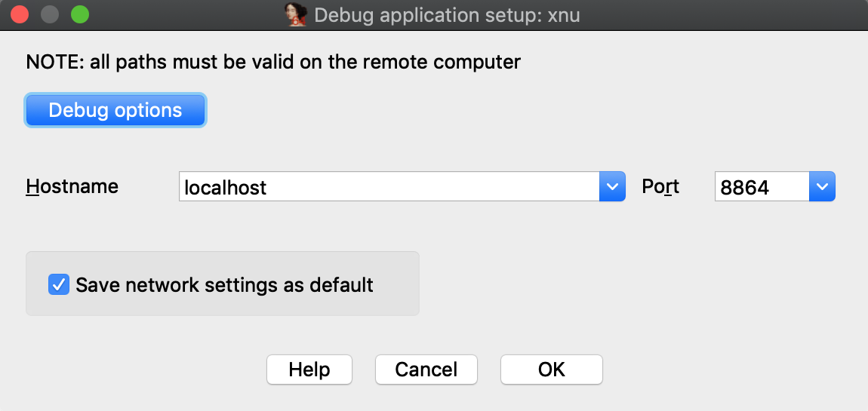Viewport: 868px width, 411px height.
Task: Click the Hostname label
Action: point(72,186)
